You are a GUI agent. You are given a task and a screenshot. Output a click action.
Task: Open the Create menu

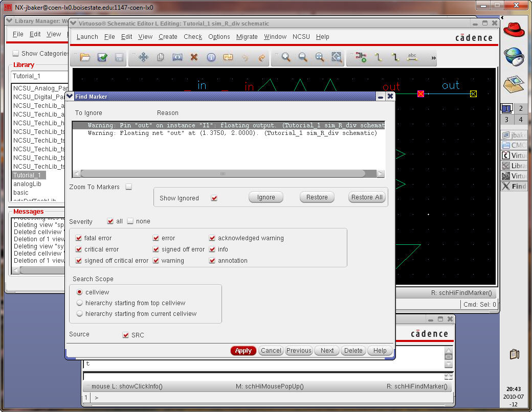(x=168, y=37)
